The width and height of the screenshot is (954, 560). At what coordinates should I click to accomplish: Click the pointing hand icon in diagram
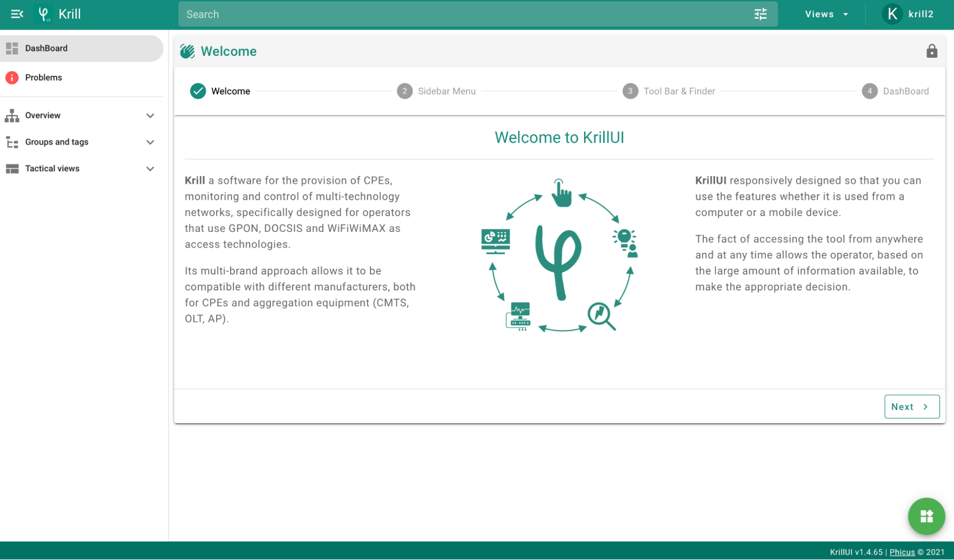[561, 193]
